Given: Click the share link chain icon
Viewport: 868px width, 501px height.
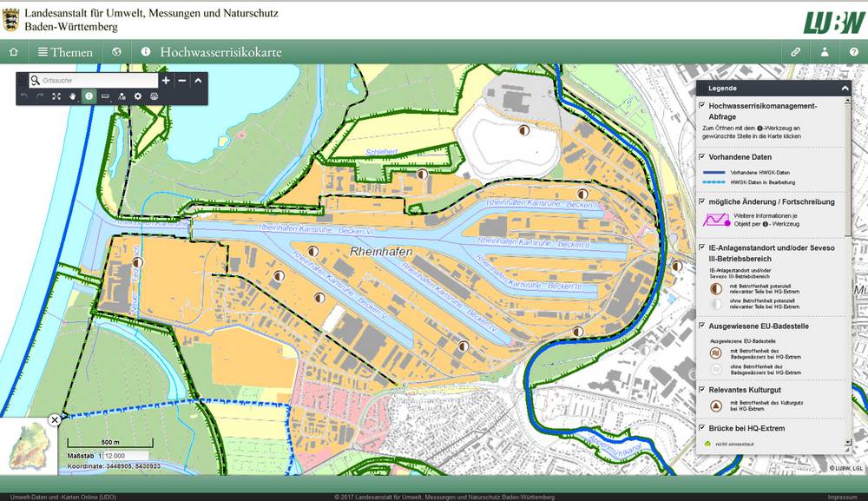Looking at the screenshot, I should 795,52.
